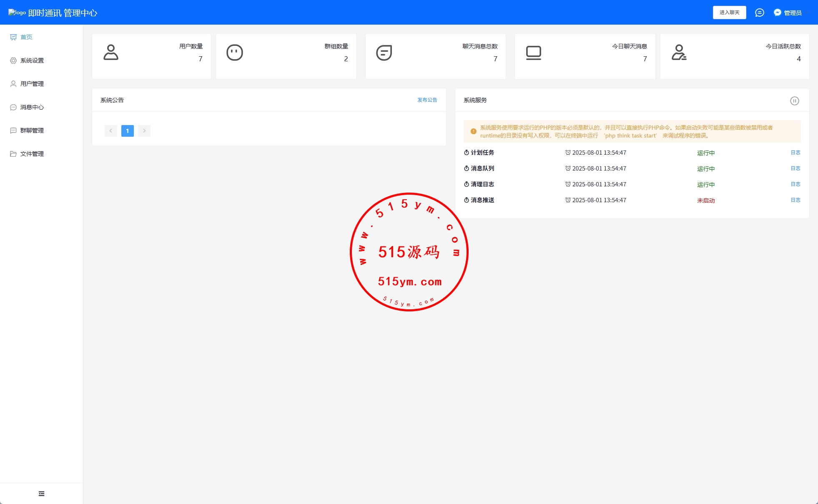View the 日志 log for 计划任务

(x=795, y=153)
